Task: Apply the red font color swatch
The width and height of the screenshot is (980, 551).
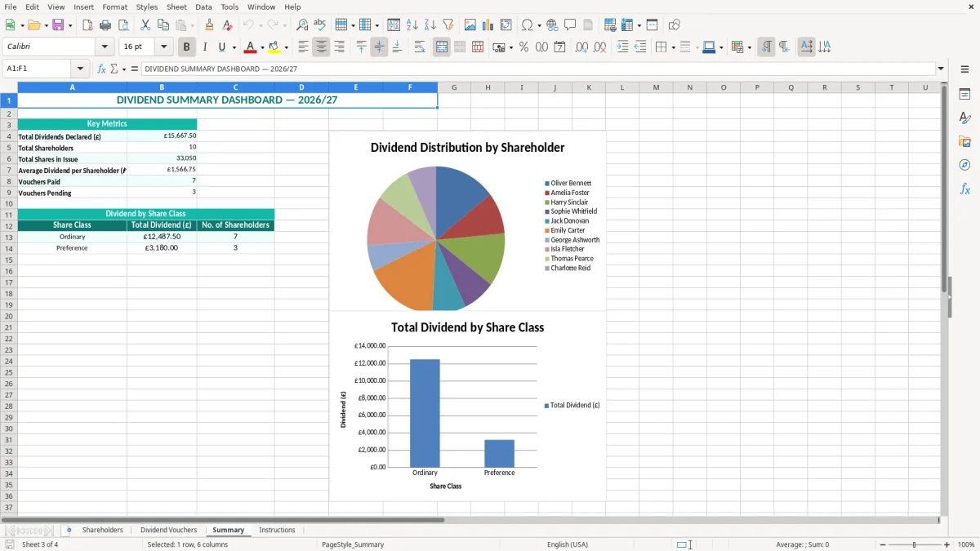Action: [250, 47]
